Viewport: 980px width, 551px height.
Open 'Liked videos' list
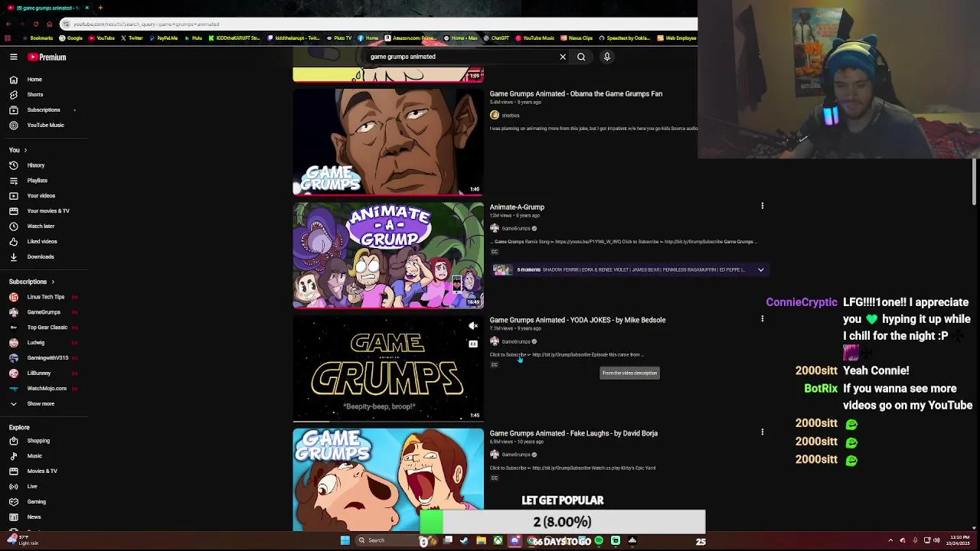pyautogui.click(x=42, y=242)
